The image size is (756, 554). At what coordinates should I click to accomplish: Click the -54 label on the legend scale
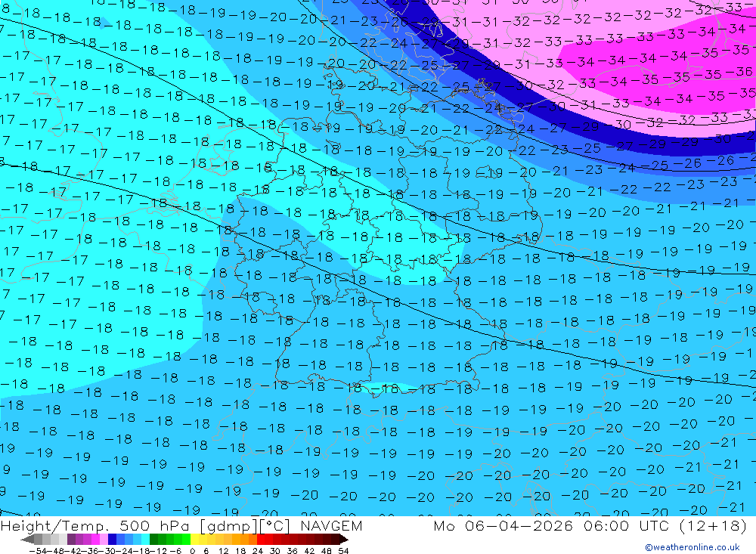[38, 551]
